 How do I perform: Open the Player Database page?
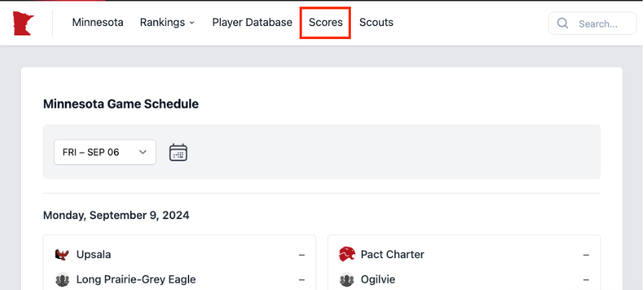pos(252,22)
